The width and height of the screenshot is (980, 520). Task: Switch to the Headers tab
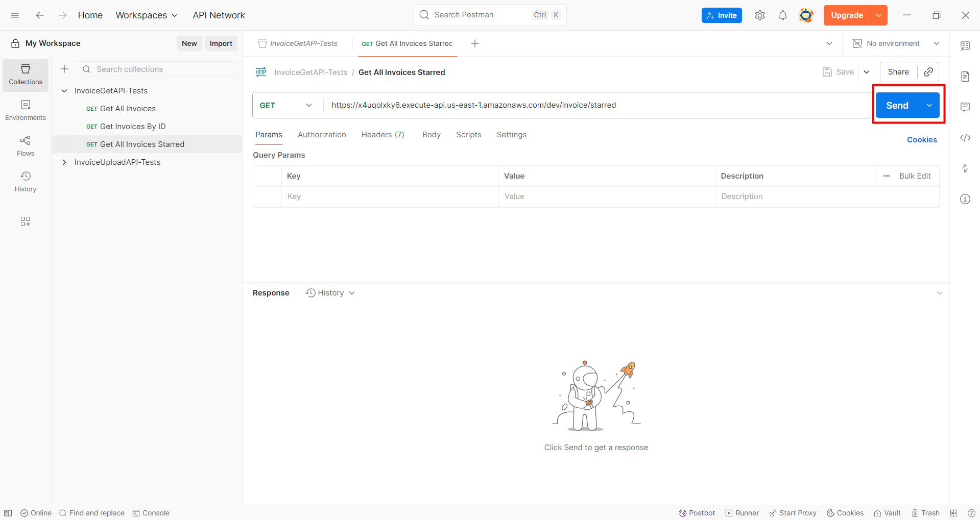pos(383,134)
